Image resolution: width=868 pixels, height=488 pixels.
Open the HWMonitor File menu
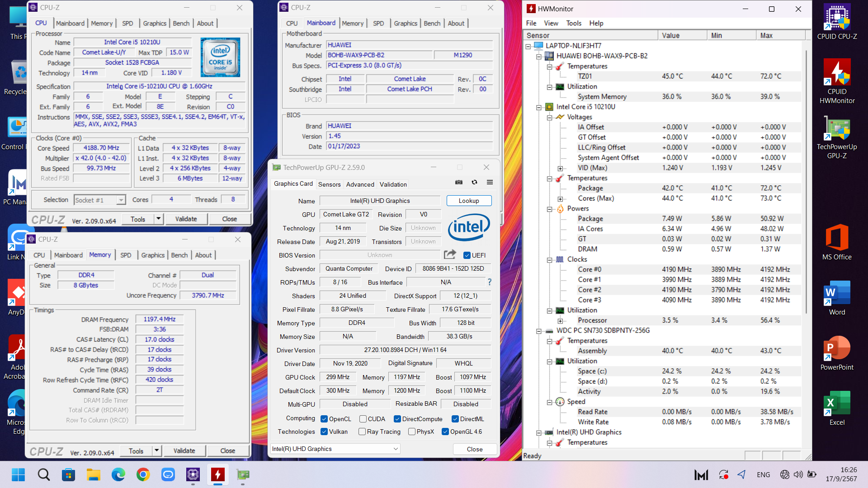coord(531,23)
